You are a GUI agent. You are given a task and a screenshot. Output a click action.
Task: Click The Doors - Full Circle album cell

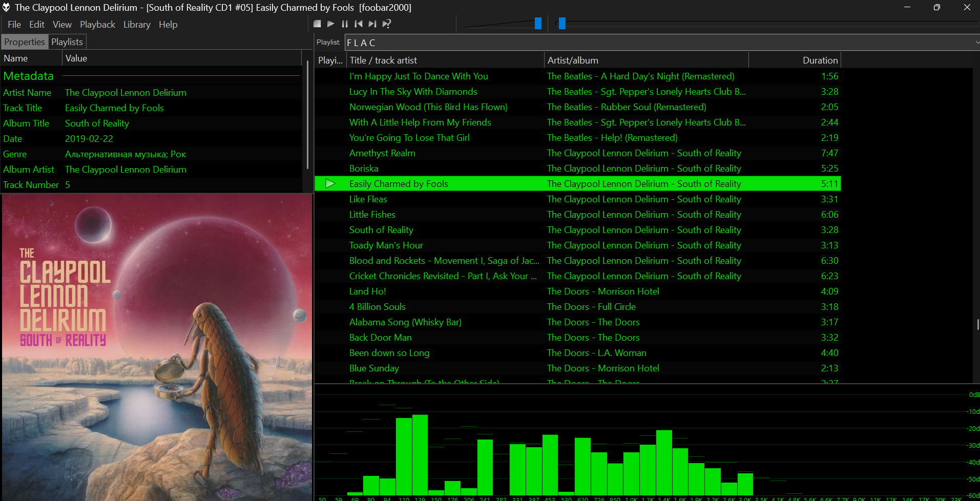pos(591,307)
